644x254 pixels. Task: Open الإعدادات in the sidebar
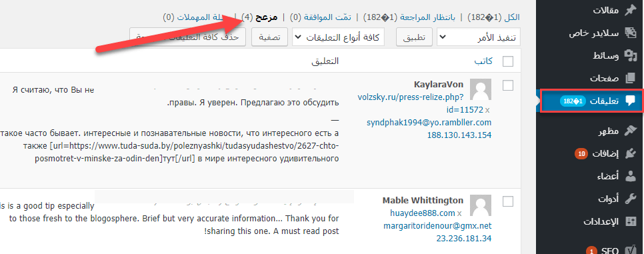pyautogui.click(x=601, y=221)
